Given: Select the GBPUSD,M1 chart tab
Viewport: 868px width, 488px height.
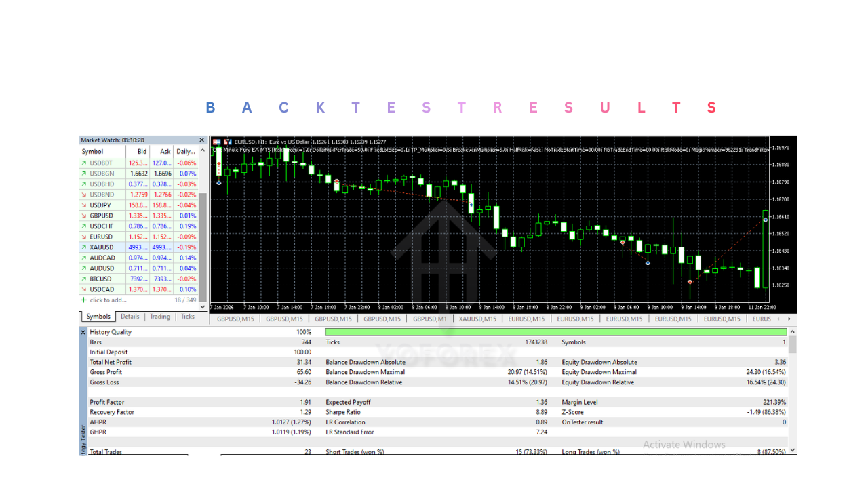Looking at the screenshot, I should point(430,319).
